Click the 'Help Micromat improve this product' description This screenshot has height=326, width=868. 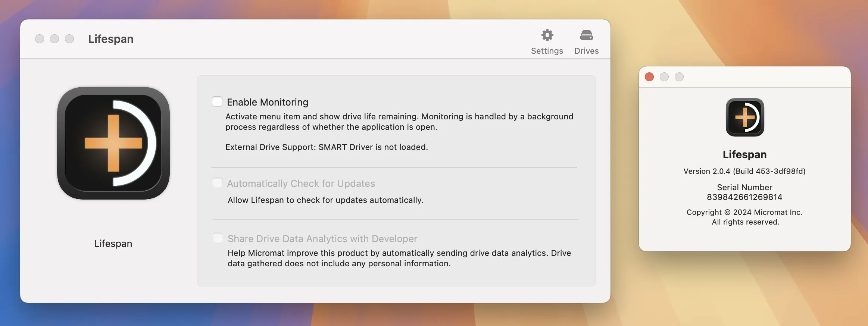(x=399, y=258)
